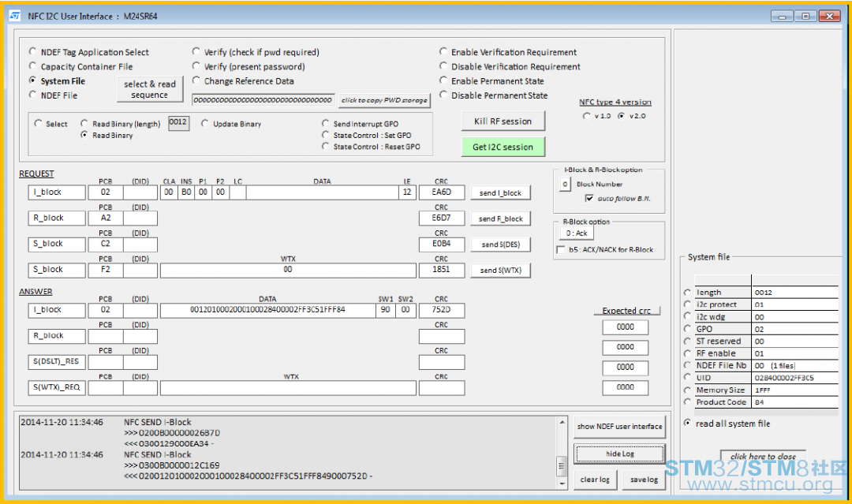
Task: Select the length system file radio
Action: [x=687, y=292]
